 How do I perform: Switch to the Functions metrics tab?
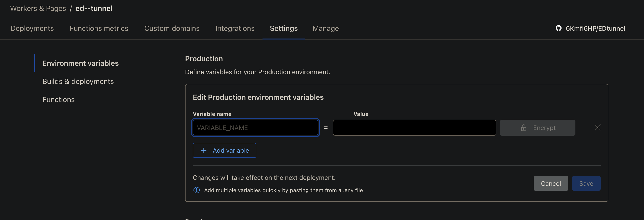(99, 29)
